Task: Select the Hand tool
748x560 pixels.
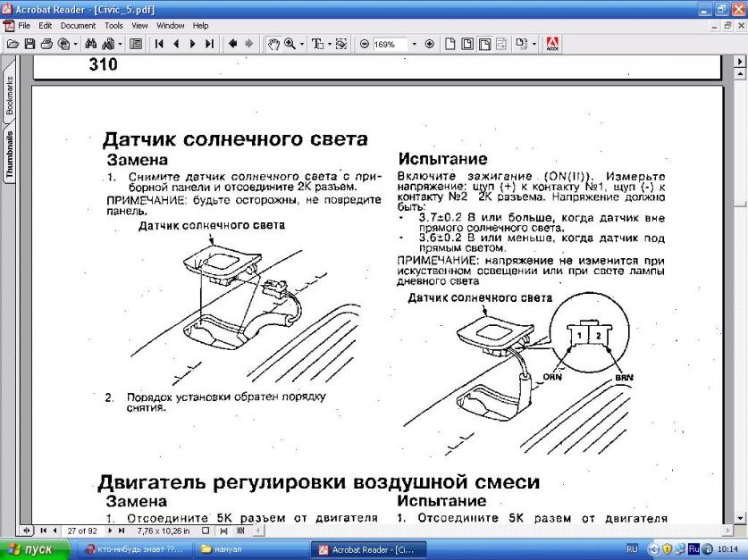Action: 273,45
